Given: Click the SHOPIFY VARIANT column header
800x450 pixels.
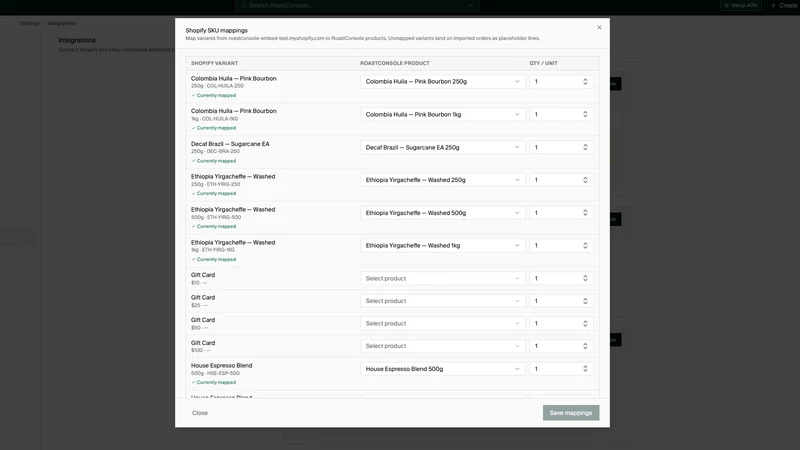Looking at the screenshot, I should pos(214,63).
